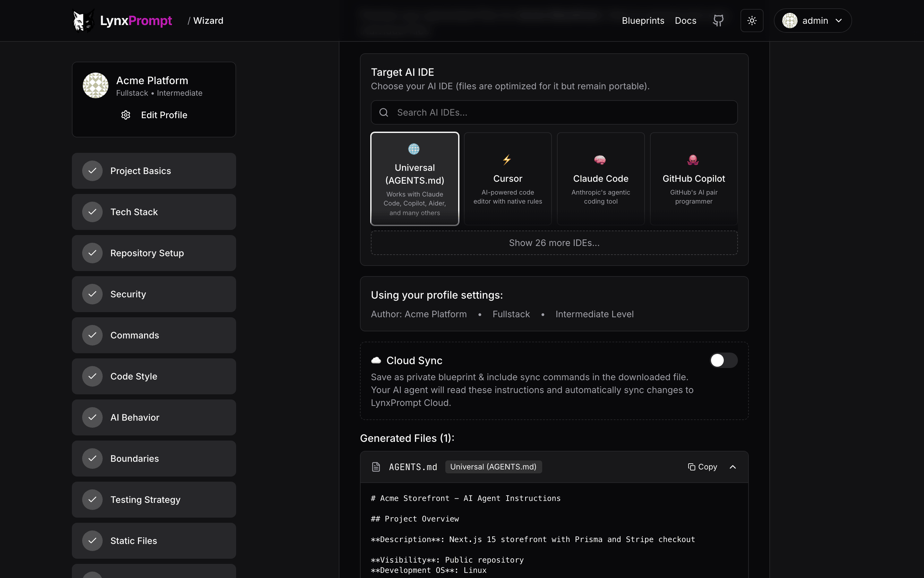The width and height of the screenshot is (924, 578).
Task: Click the LynxPrompt lynx logo
Action: click(83, 21)
